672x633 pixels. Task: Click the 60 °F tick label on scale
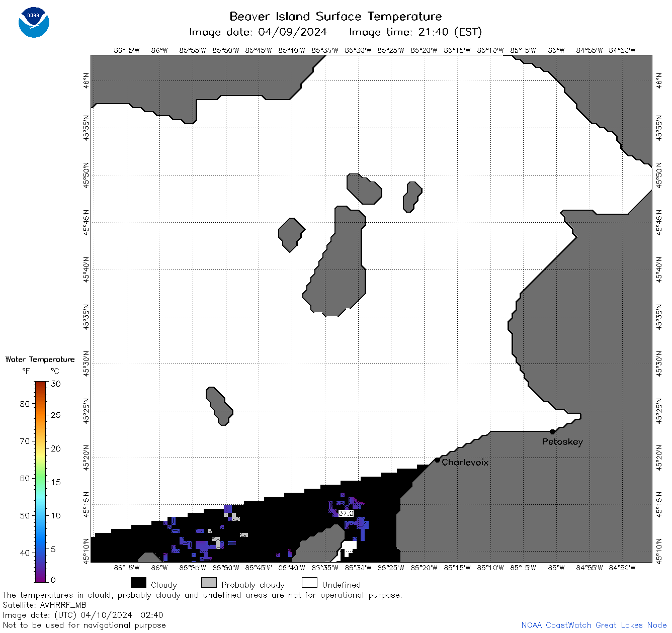point(25,478)
